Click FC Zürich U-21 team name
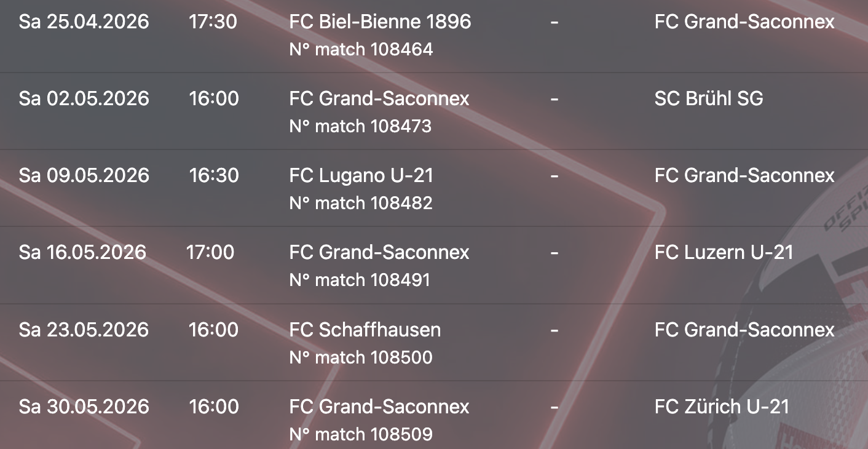Viewport: 868px width, 449px height. point(722,407)
